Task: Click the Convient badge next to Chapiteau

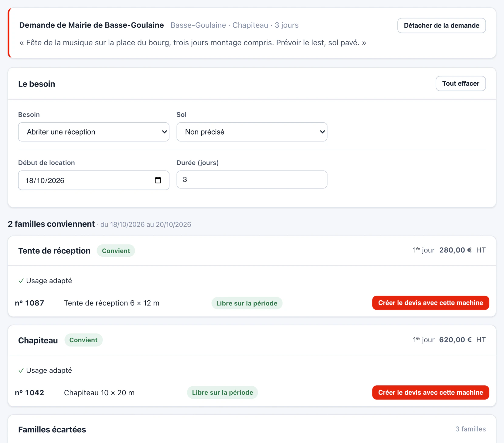Action: [83, 340]
